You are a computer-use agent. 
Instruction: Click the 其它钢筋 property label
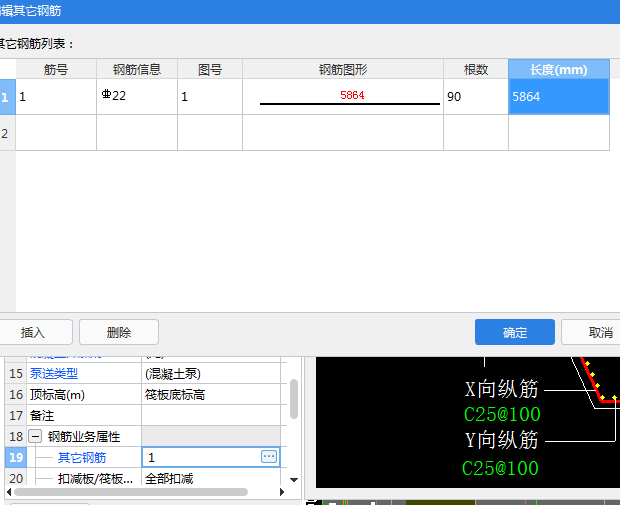pyautogui.click(x=82, y=457)
